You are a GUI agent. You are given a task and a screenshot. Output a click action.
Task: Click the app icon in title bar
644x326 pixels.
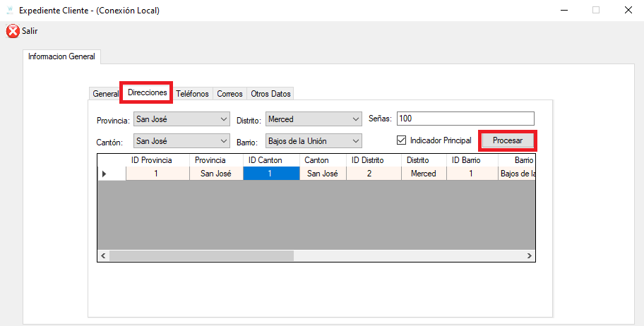10,11
